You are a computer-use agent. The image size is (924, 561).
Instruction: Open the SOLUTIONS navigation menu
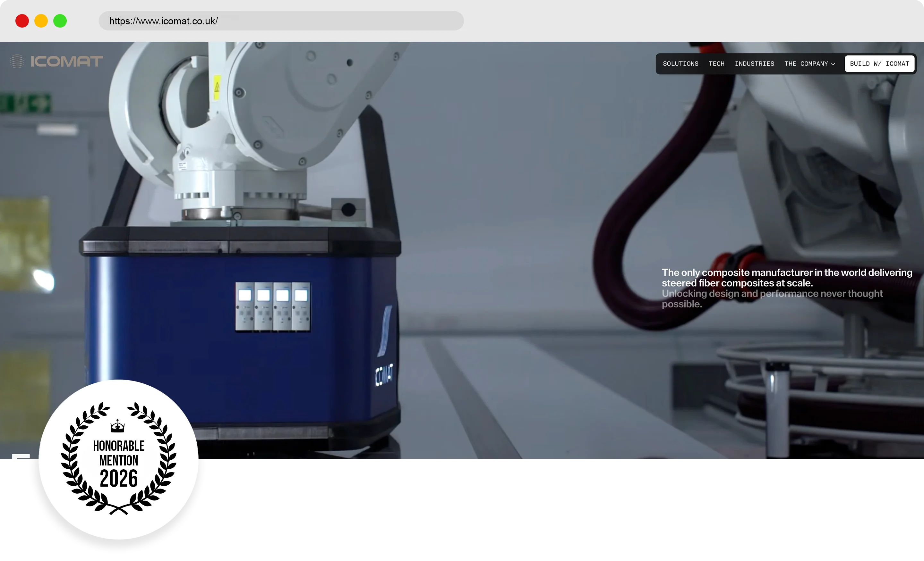pos(680,64)
